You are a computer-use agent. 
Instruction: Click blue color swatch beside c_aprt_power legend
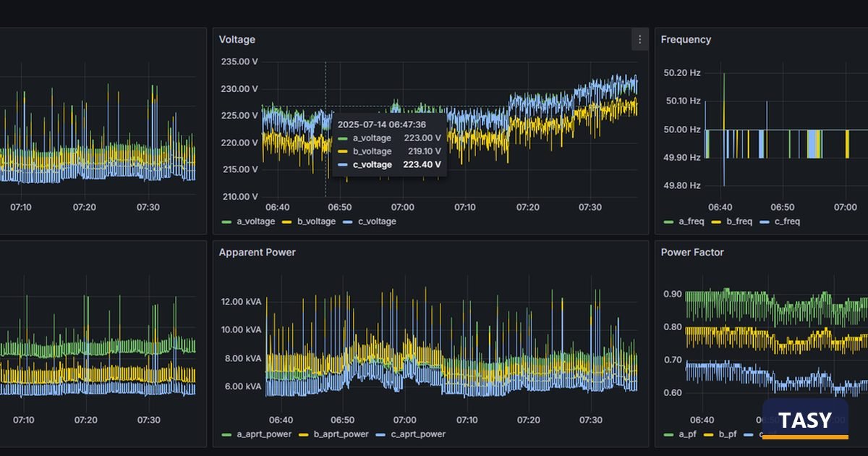380,434
